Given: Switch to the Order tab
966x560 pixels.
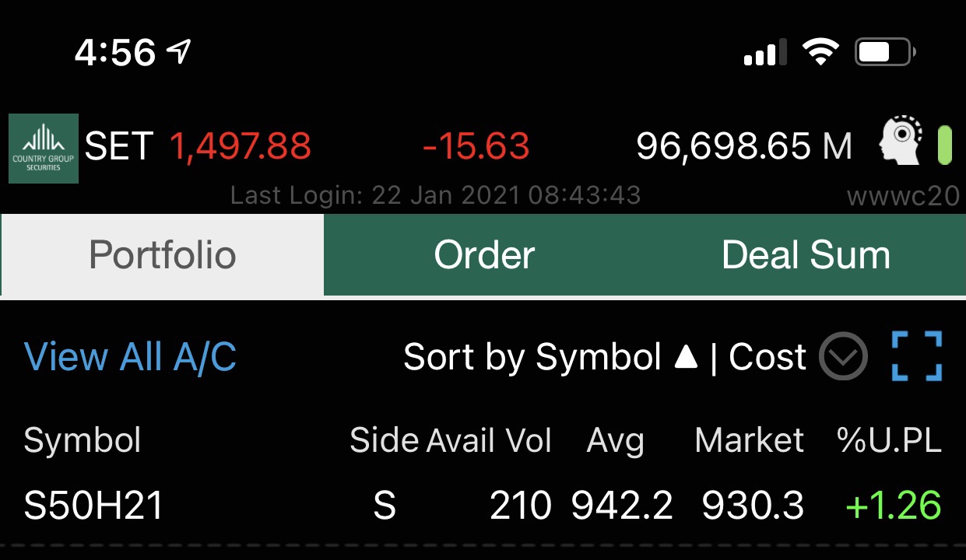Looking at the screenshot, I should pos(484,255).
